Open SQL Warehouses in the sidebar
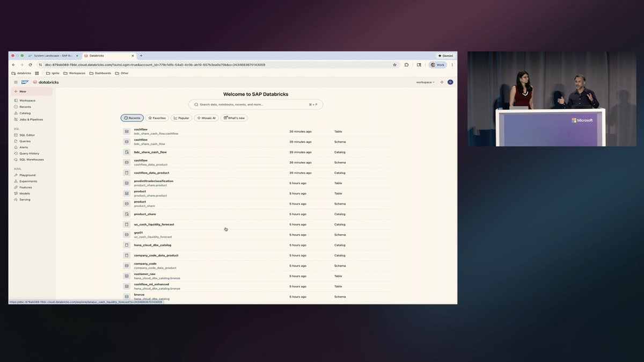 click(32, 160)
